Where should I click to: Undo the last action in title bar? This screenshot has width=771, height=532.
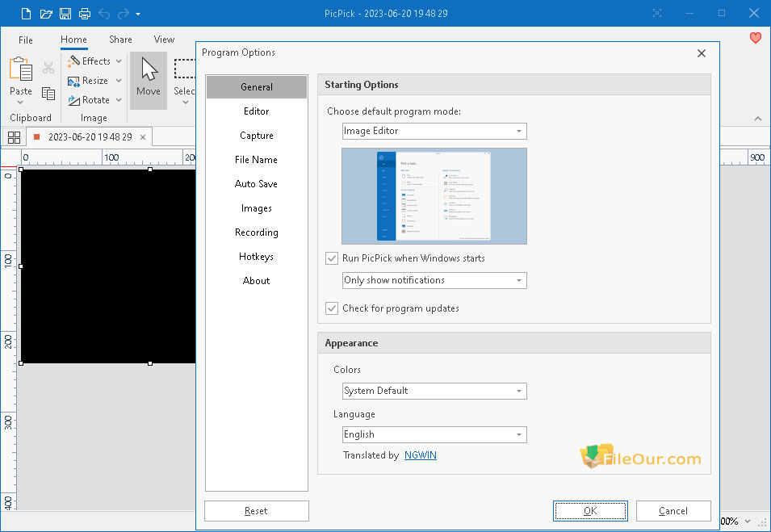pyautogui.click(x=104, y=13)
